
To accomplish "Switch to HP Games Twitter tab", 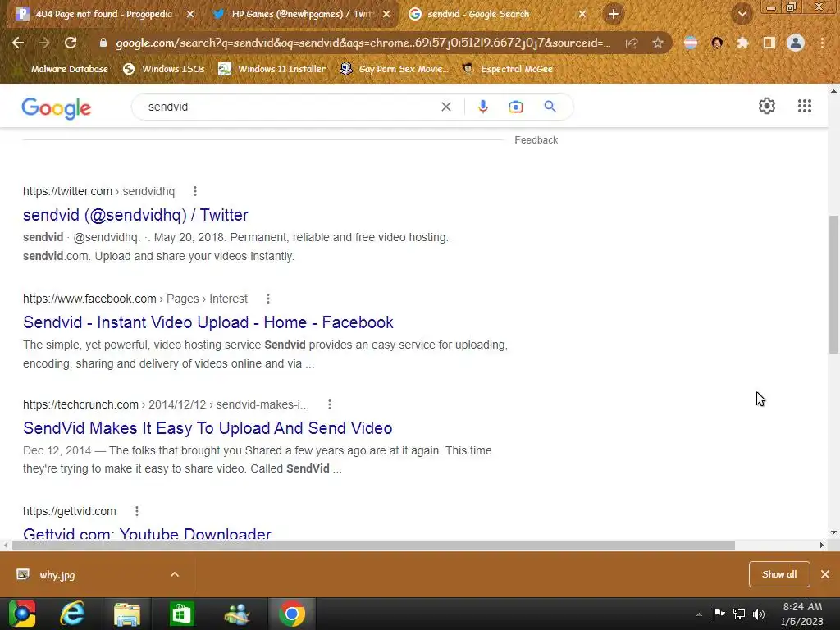I will click(x=301, y=15).
